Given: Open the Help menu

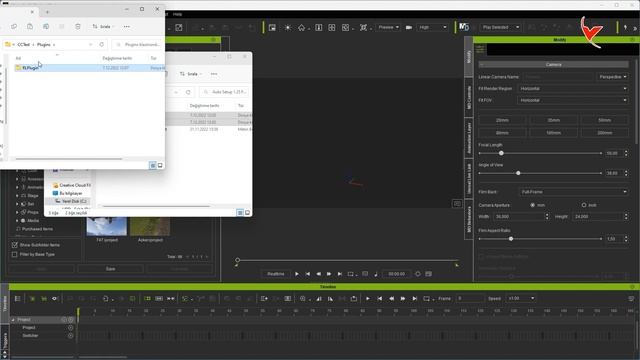Looking at the screenshot, I should [x=177, y=14].
